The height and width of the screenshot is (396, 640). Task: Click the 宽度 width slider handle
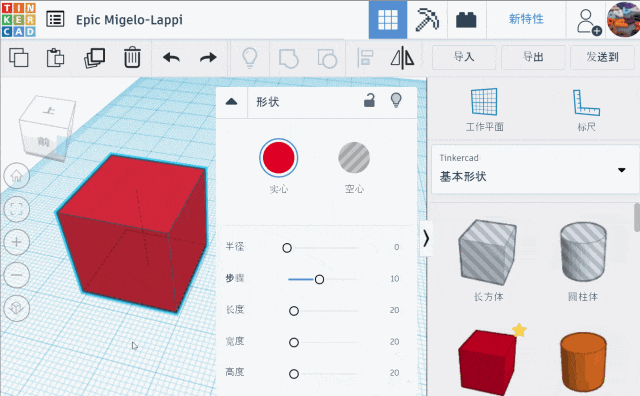click(x=294, y=343)
